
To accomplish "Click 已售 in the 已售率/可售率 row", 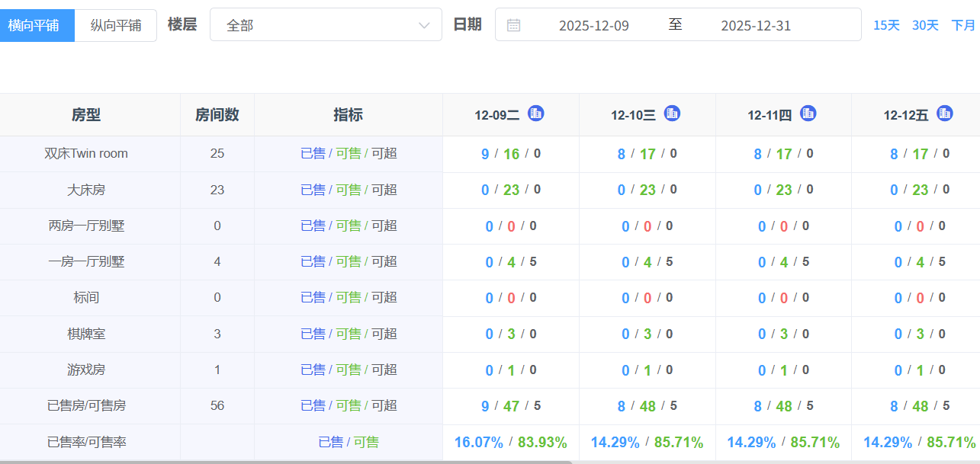I will tap(329, 442).
